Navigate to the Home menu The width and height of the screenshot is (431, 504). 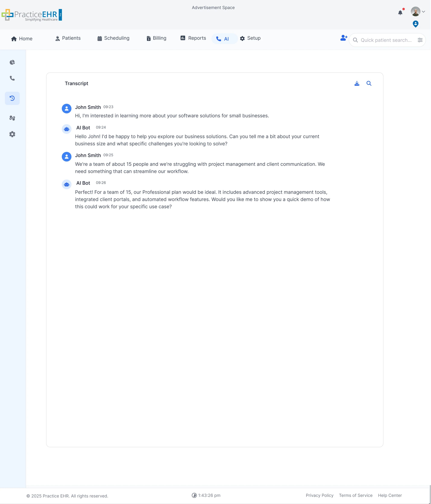click(22, 39)
